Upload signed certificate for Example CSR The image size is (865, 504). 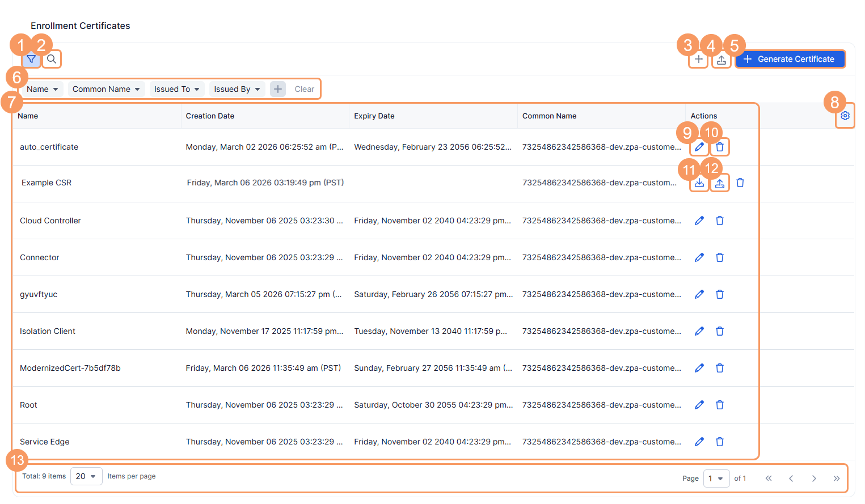tap(720, 183)
